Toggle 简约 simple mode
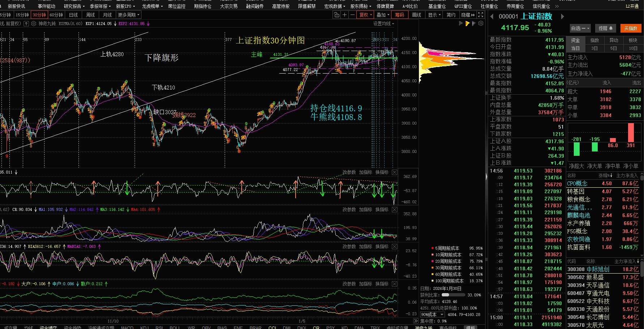The width and height of the screenshot is (644, 329). tap(451, 15)
